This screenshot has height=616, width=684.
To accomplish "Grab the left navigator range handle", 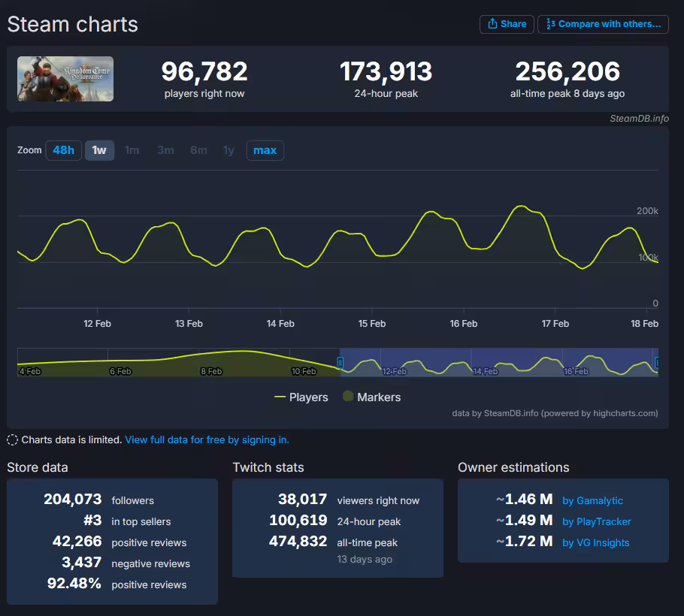I will [x=340, y=363].
